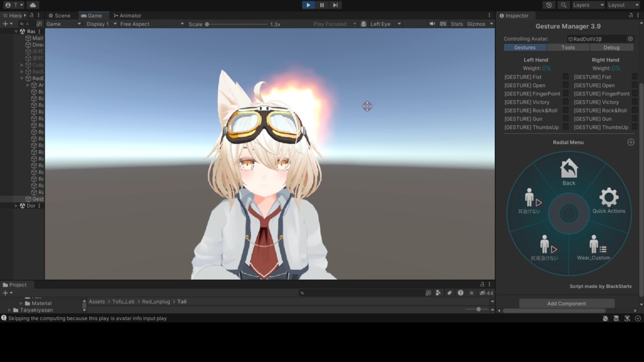Click the Hierarchy search field

[26, 25]
